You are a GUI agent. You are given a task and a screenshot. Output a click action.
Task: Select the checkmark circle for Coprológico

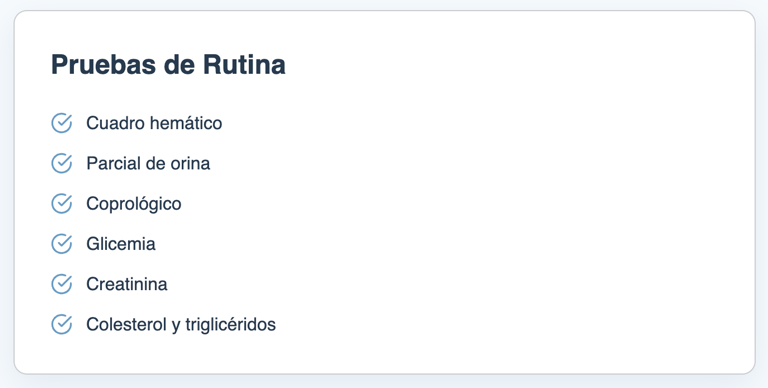62,203
